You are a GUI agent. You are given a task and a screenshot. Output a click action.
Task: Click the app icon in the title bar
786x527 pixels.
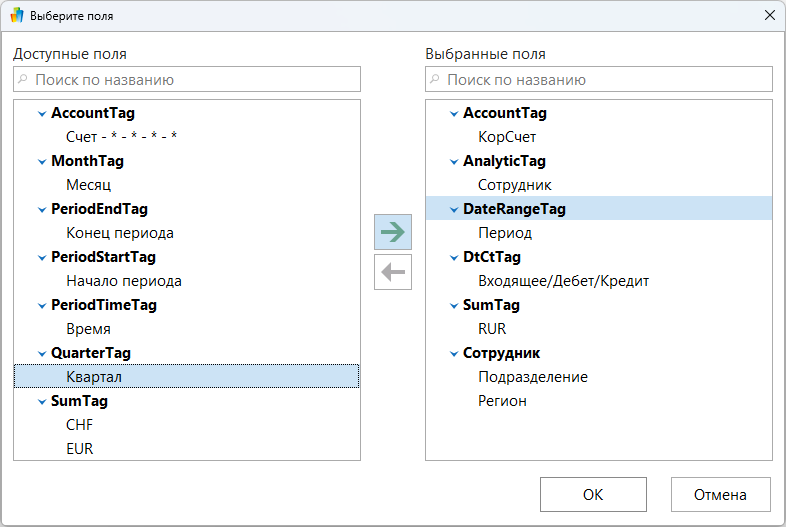(x=16, y=16)
